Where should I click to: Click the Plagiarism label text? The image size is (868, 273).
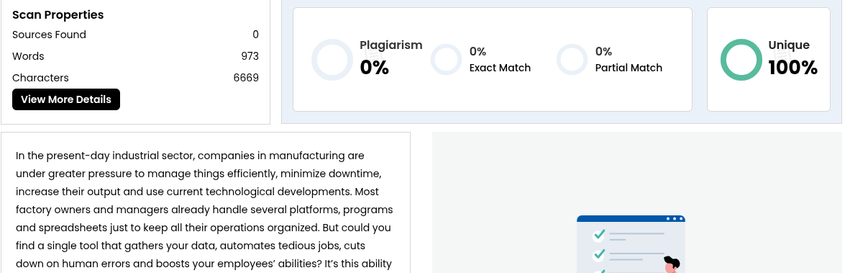(x=391, y=45)
